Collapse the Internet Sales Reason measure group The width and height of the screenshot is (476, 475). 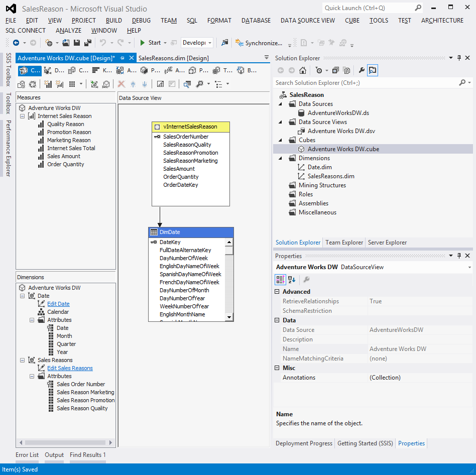point(23,116)
